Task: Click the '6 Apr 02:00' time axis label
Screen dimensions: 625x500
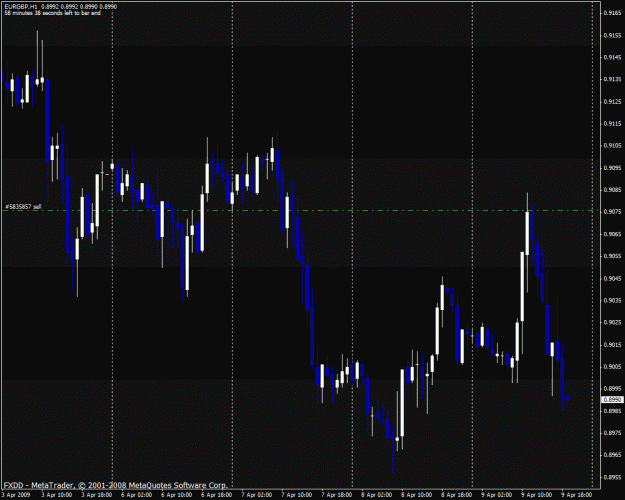Action: tap(137, 495)
